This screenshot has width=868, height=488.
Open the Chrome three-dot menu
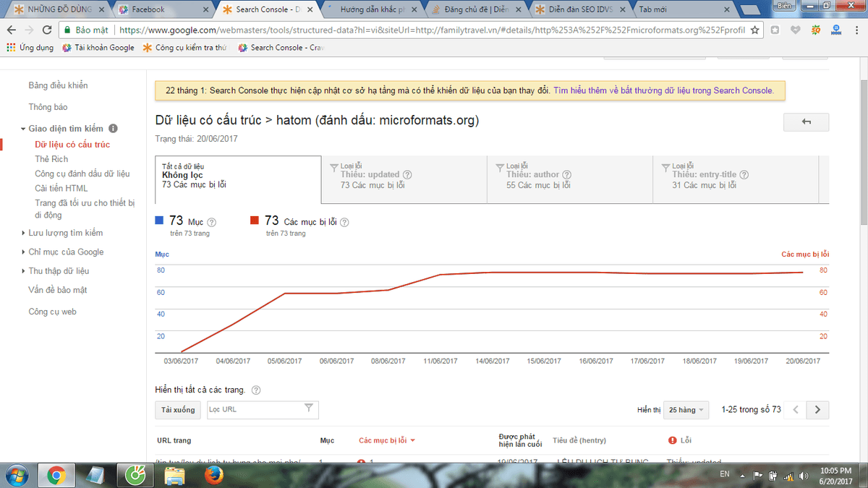[x=856, y=30]
